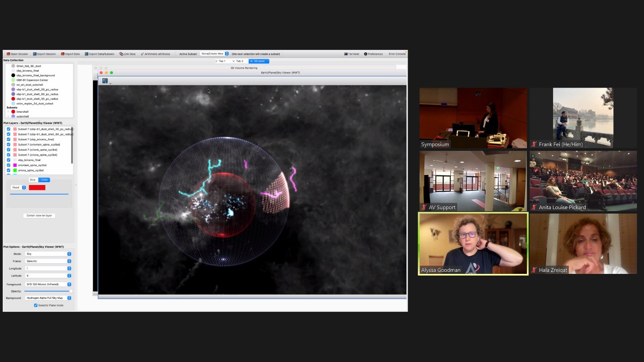This screenshot has width=644, height=362.
Task: Uncheck Subset 7 (obp-b1_dust_shell_60_pc_radius) layer
Action: pos(8,134)
